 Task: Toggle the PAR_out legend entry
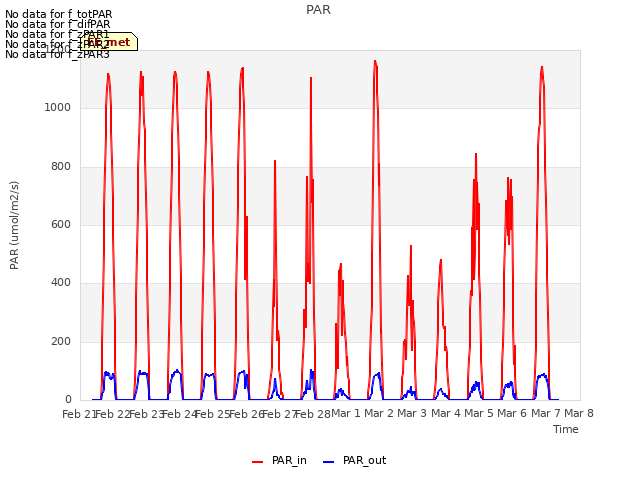point(355,460)
